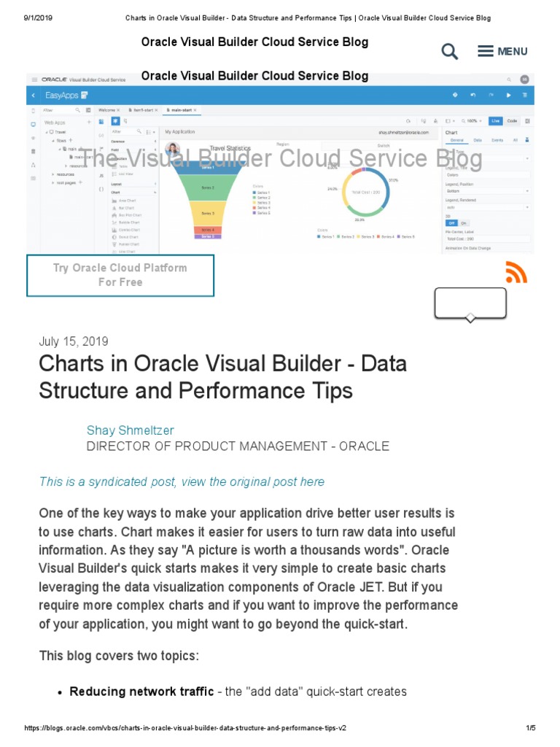Click the Bar Chart component icon
The image size is (560, 747).
tap(114, 206)
